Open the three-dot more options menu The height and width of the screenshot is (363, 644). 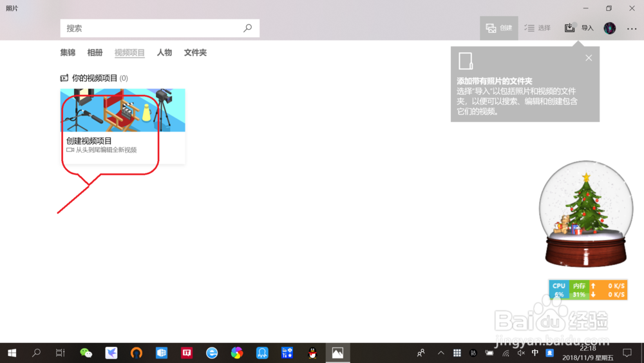click(632, 28)
